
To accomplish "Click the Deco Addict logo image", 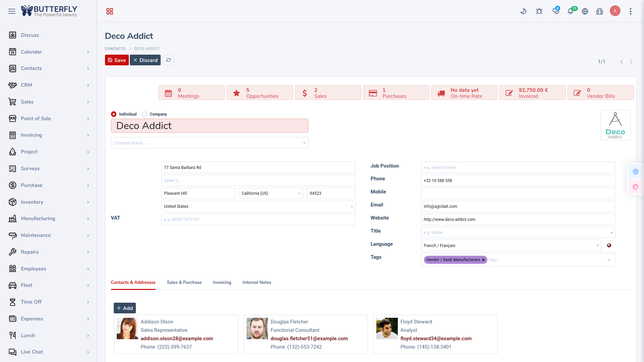I will (x=615, y=125).
